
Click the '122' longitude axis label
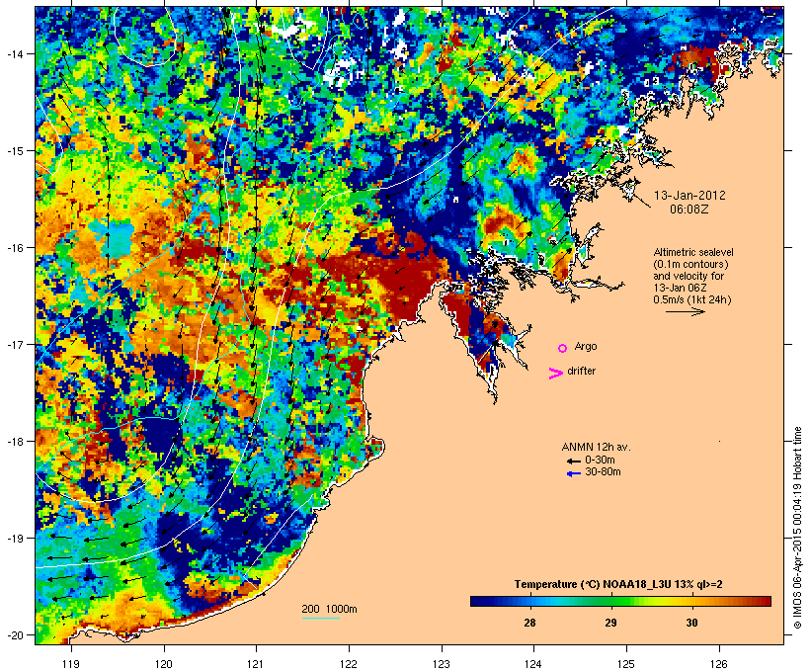pyautogui.click(x=349, y=664)
